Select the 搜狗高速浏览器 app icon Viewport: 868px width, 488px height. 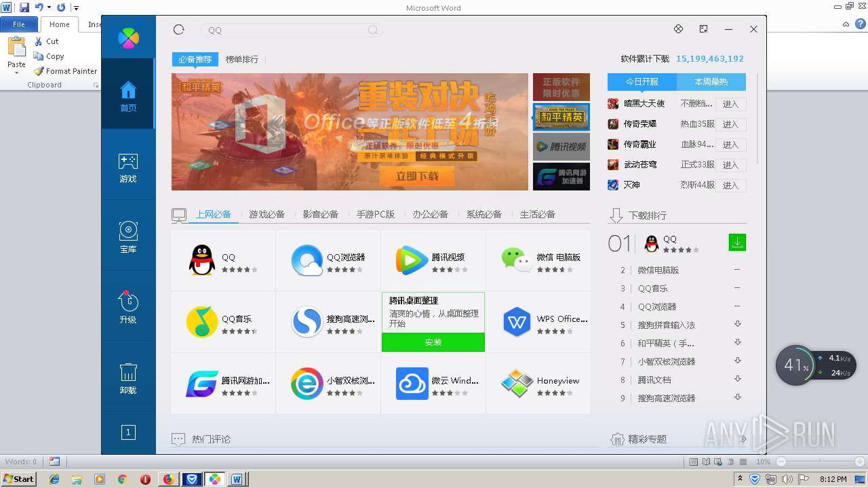coord(307,322)
